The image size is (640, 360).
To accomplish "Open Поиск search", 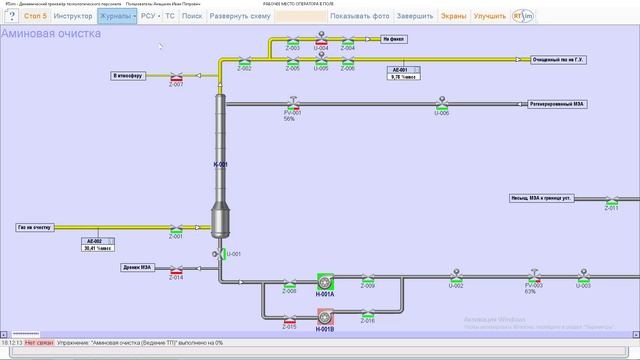I will point(192,16).
